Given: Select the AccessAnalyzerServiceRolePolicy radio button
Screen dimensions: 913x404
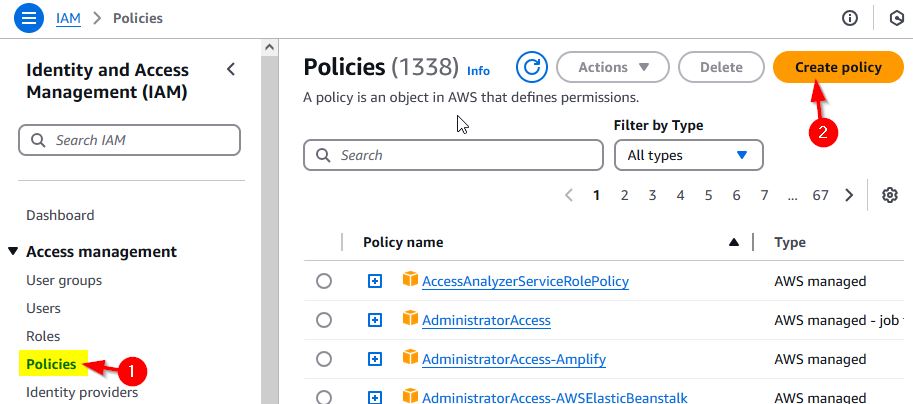Looking at the screenshot, I should pyautogui.click(x=324, y=281).
